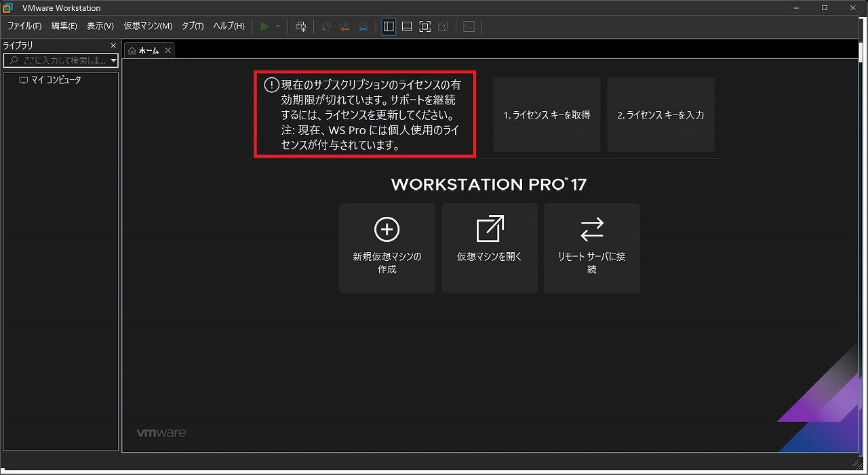Open the 表示(V) menu

coord(100,26)
